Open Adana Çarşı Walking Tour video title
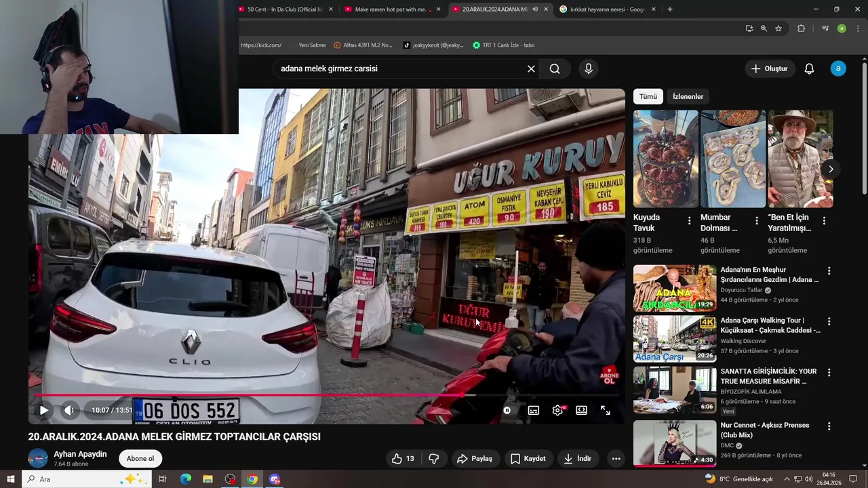868x488 pixels. [770, 325]
